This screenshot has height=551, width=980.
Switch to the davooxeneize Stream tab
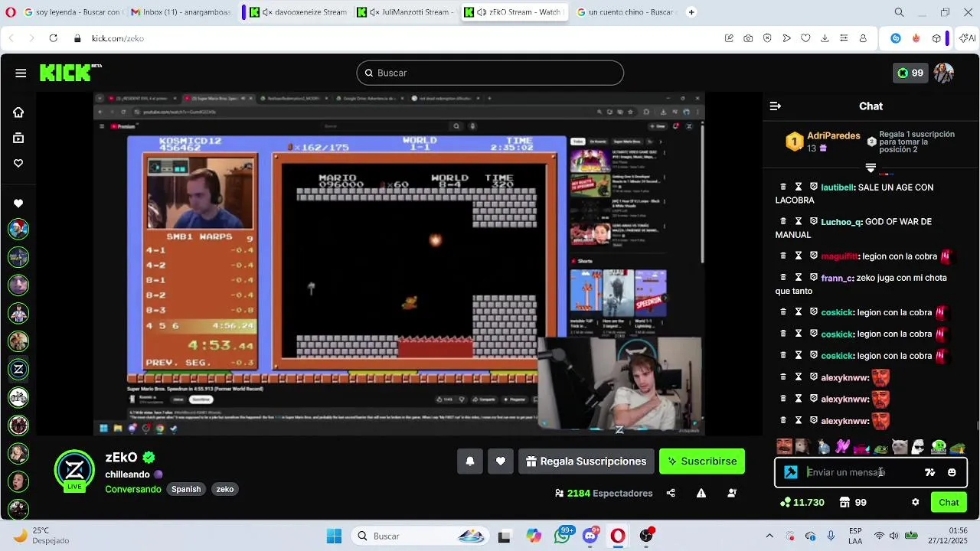pyautogui.click(x=299, y=12)
